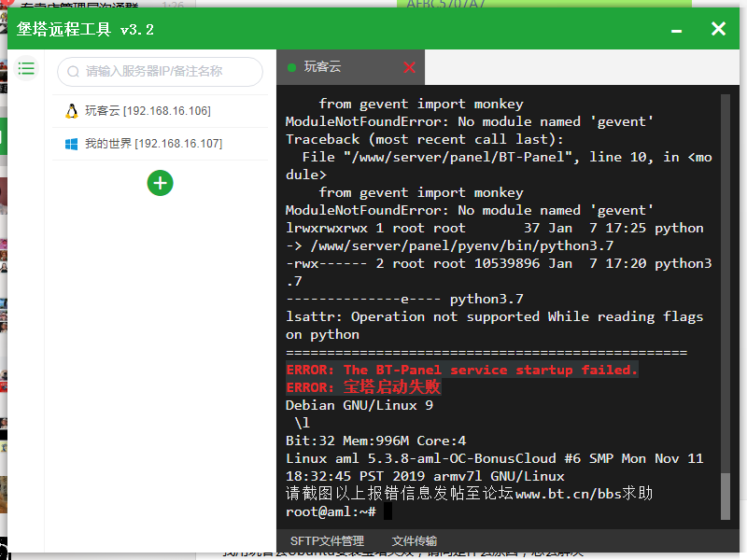Click the terminal vertical scrollbar thumb
Image resolution: width=747 pixels, height=560 pixels.
(x=726, y=497)
